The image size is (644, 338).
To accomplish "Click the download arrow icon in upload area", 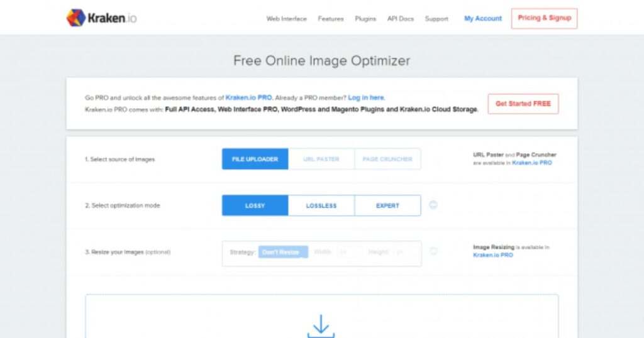I will pyautogui.click(x=321, y=326).
